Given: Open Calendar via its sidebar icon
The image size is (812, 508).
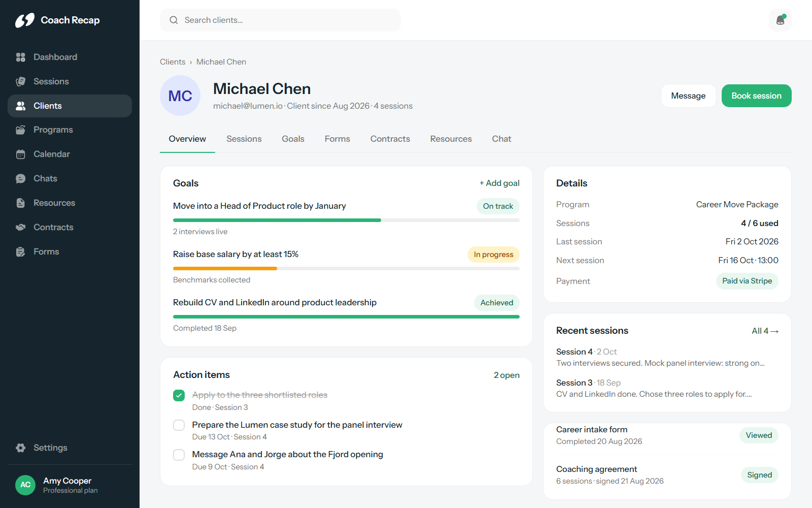Looking at the screenshot, I should 21,154.
